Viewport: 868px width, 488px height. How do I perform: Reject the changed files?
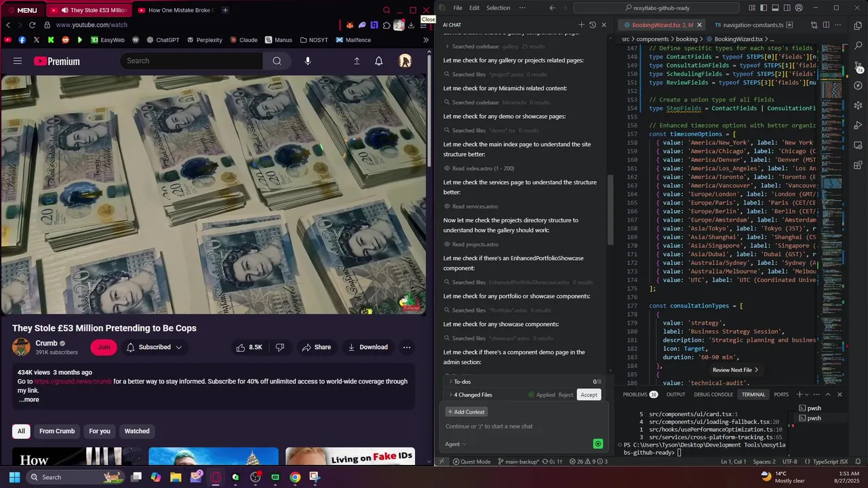point(566,394)
